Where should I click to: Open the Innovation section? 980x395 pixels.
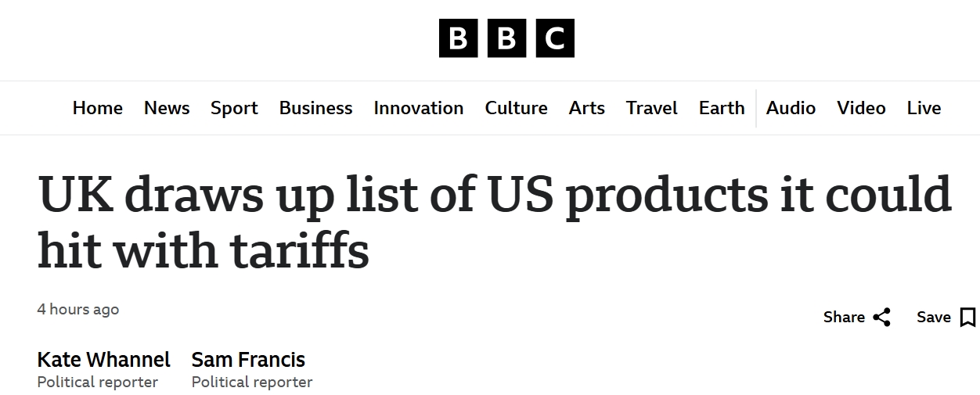(x=419, y=108)
